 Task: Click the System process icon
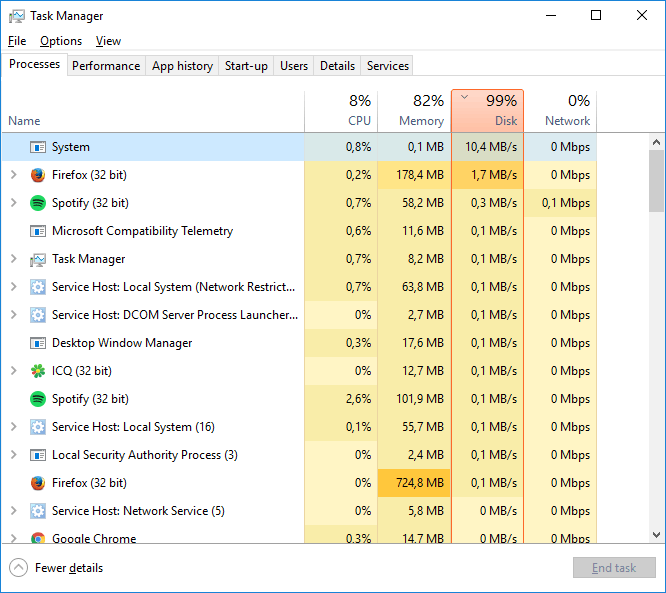38,147
